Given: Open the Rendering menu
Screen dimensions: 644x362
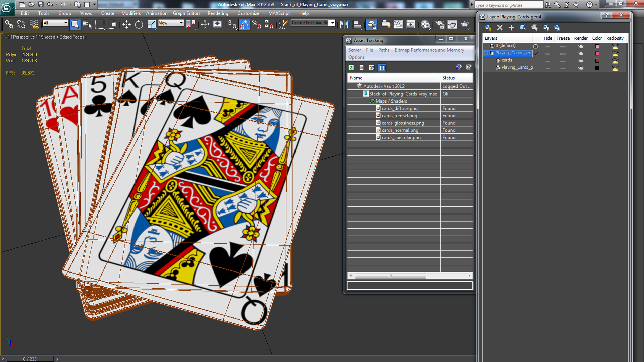Looking at the screenshot, I should (218, 13).
